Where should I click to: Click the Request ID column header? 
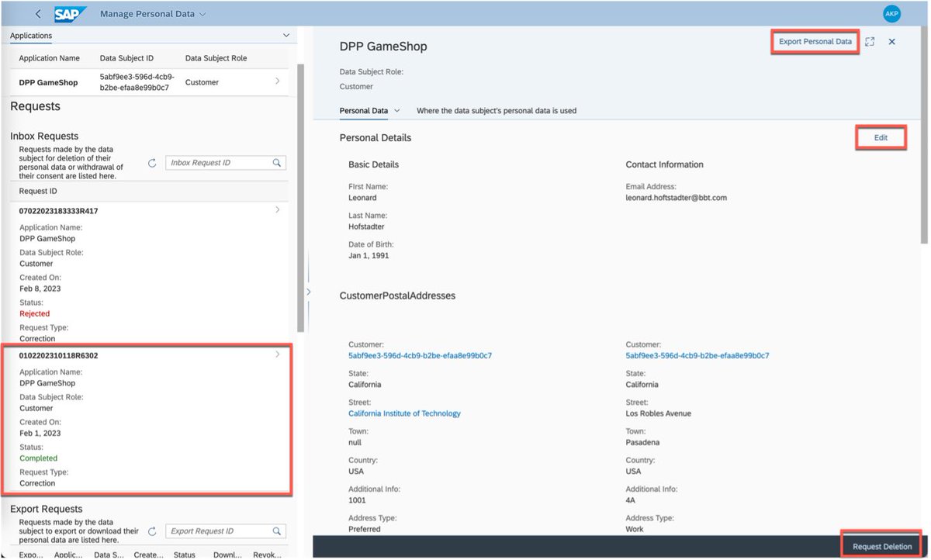click(x=38, y=192)
